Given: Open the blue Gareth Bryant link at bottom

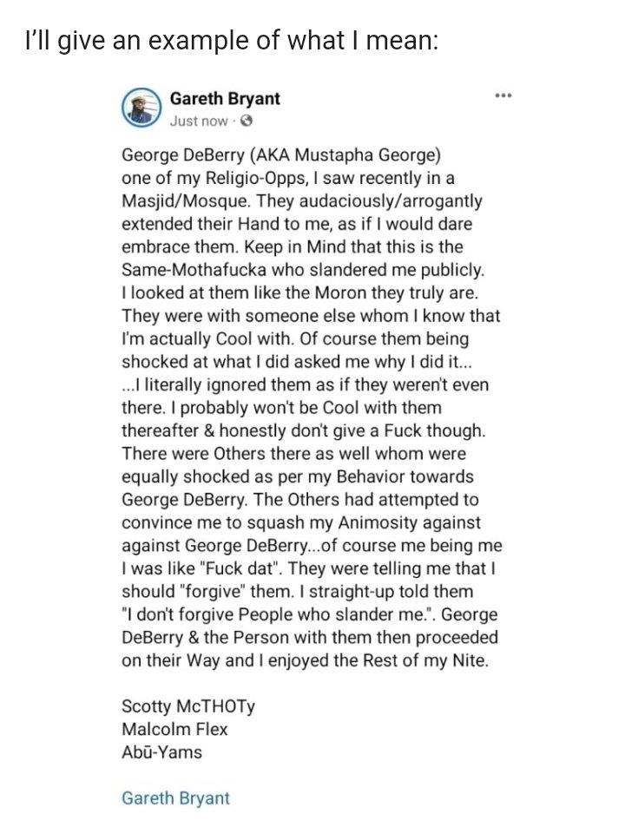Looking at the screenshot, I should [175, 797].
